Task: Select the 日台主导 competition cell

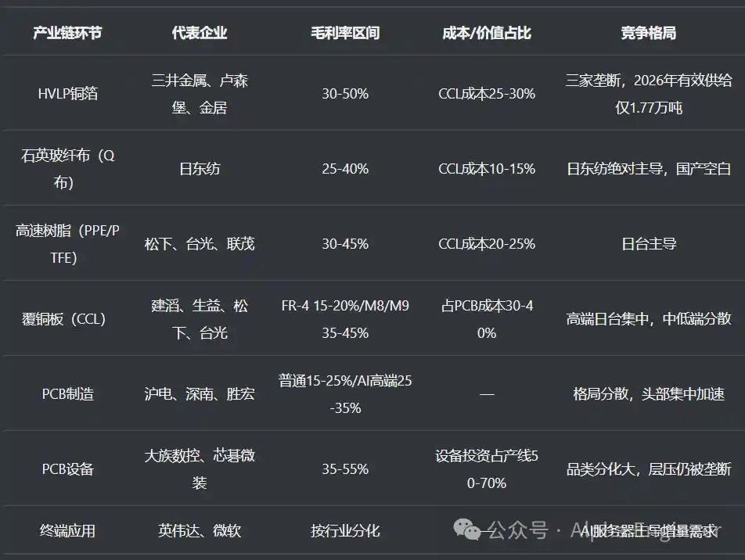Action: point(649,244)
